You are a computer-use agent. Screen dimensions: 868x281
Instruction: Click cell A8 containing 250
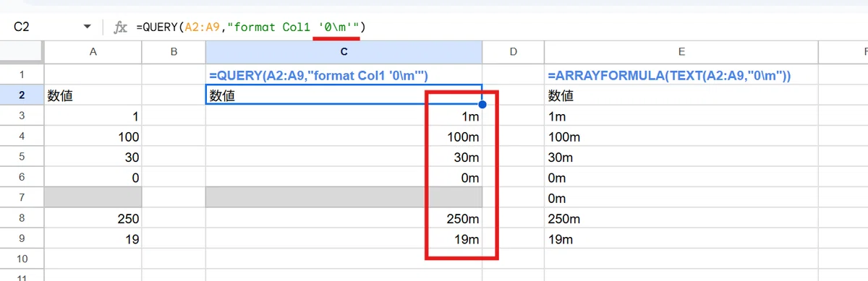click(93, 218)
